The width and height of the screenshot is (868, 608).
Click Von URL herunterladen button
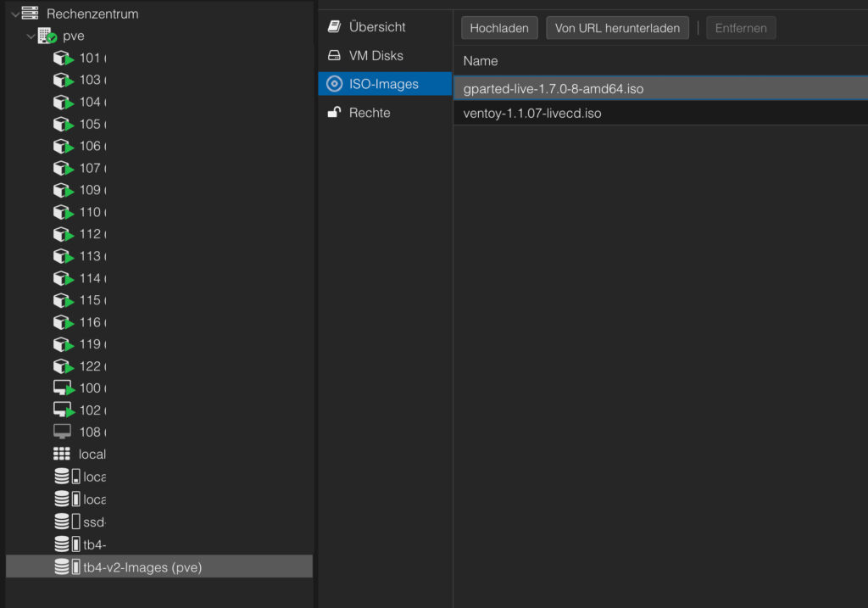tap(617, 28)
